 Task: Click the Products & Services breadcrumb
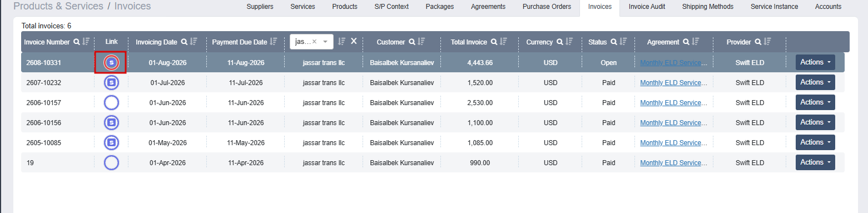click(58, 6)
